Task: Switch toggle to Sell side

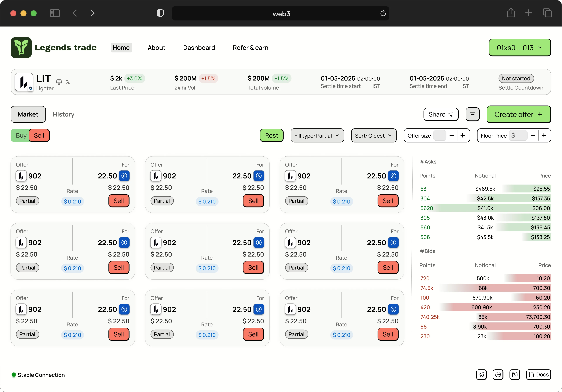Action: [x=39, y=135]
